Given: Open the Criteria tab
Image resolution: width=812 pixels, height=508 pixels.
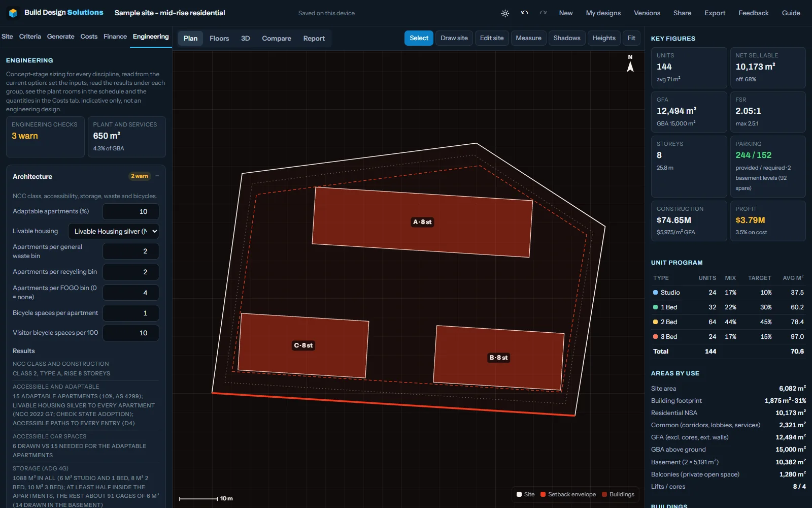Looking at the screenshot, I should click(x=30, y=37).
